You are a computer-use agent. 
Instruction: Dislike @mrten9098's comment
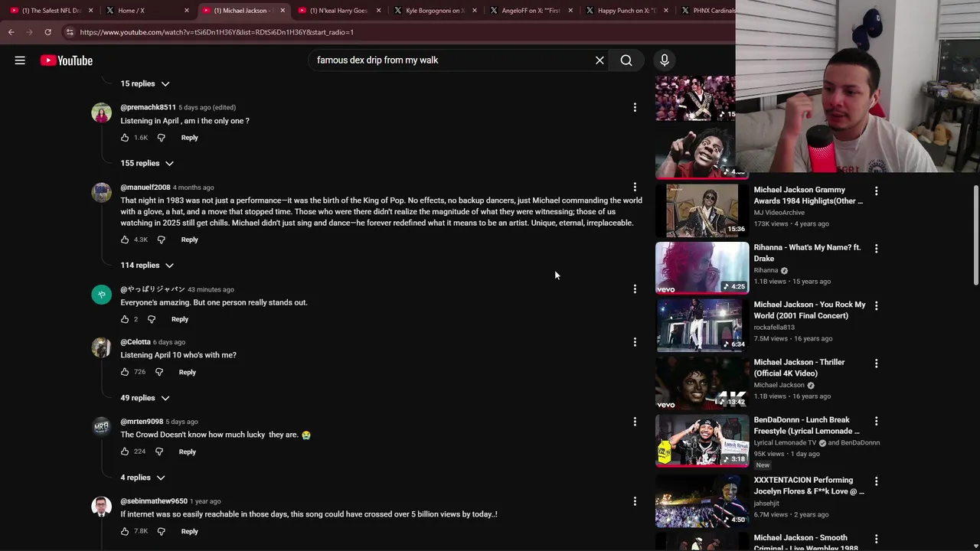pyautogui.click(x=158, y=452)
